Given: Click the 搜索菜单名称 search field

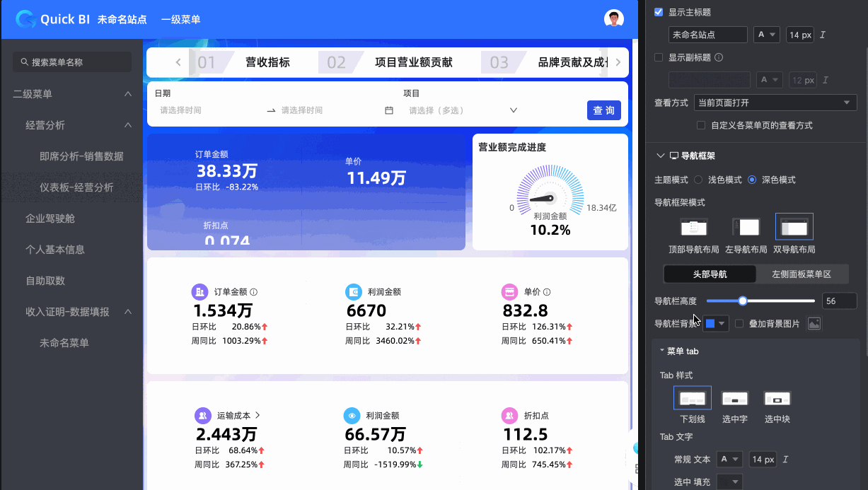Looking at the screenshot, I should (72, 62).
